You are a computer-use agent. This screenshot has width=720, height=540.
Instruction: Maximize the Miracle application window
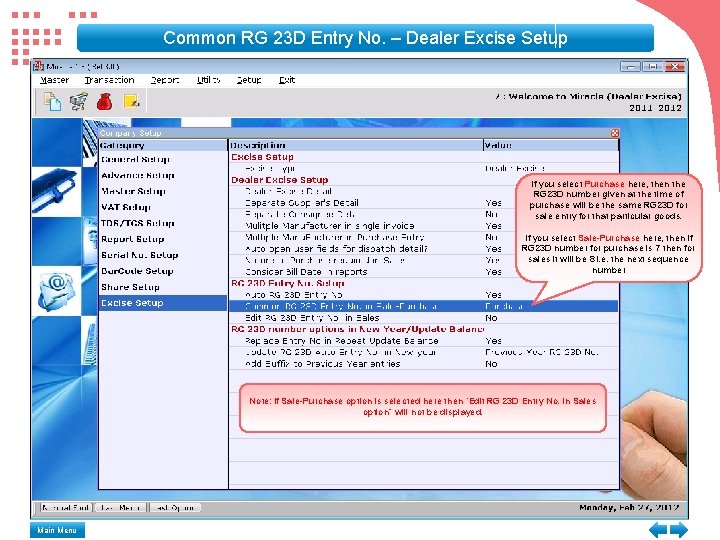tap(652, 67)
